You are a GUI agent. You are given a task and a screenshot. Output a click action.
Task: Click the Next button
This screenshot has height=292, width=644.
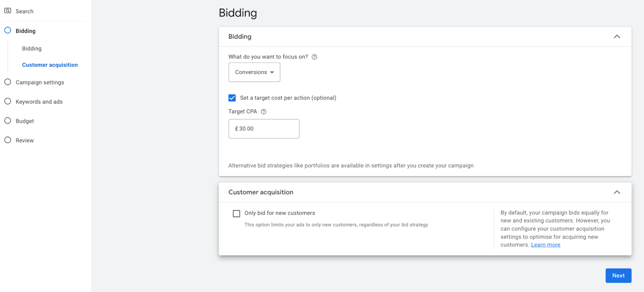618,276
